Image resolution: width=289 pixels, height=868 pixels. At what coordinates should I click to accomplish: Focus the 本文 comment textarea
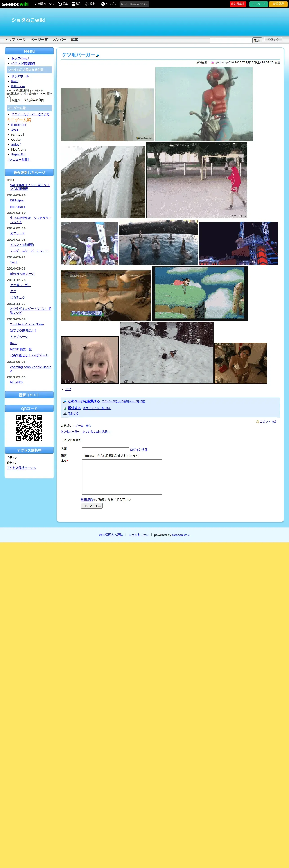click(x=122, y=477)
